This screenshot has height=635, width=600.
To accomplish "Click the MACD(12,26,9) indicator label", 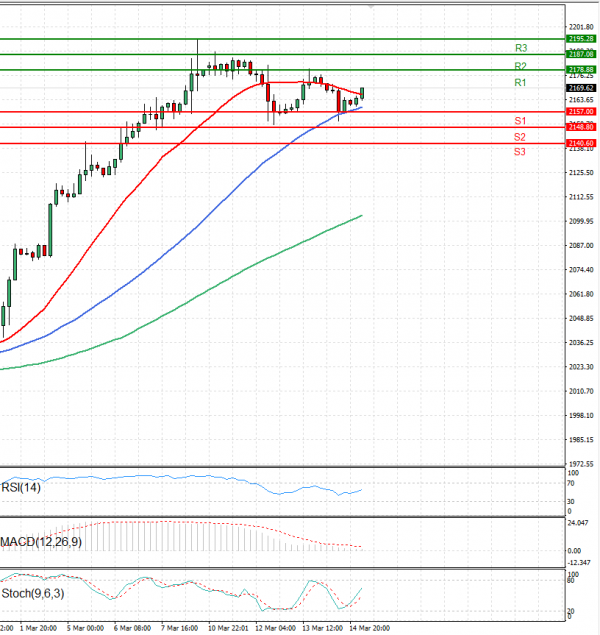I will (x=41, y=542).
